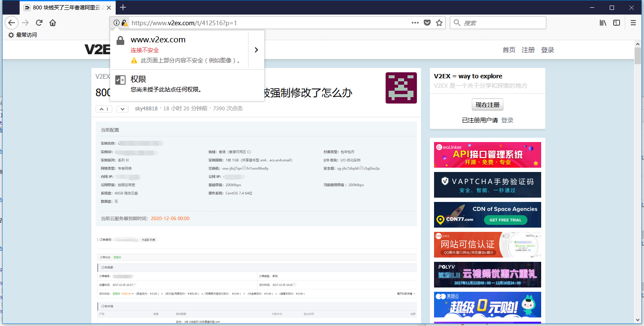Open the Library icon in toolbar

point(603,23)
